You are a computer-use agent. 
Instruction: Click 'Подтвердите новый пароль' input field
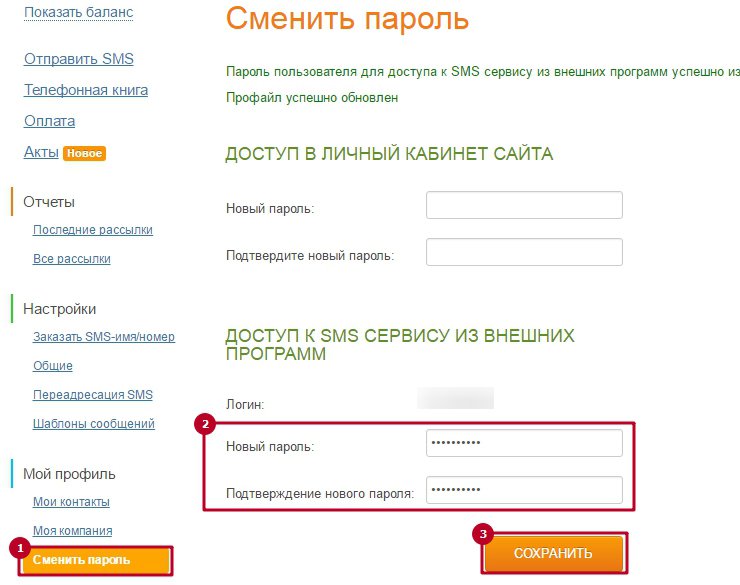click(524, 252)
